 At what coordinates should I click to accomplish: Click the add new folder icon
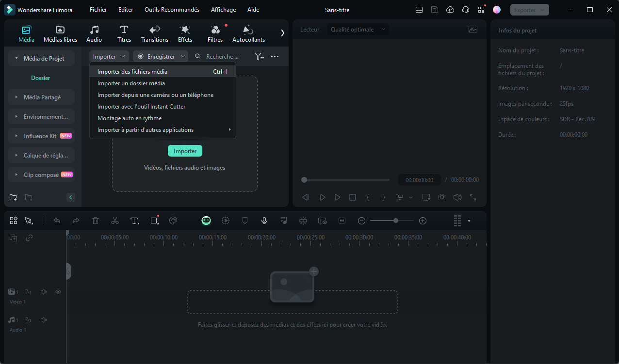(13, 197)
